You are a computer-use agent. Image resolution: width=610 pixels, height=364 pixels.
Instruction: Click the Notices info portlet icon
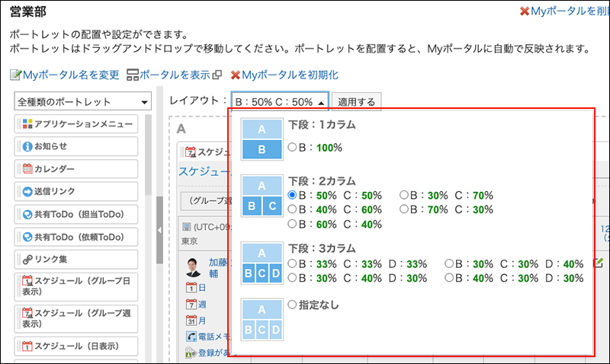tap(27, 146)
